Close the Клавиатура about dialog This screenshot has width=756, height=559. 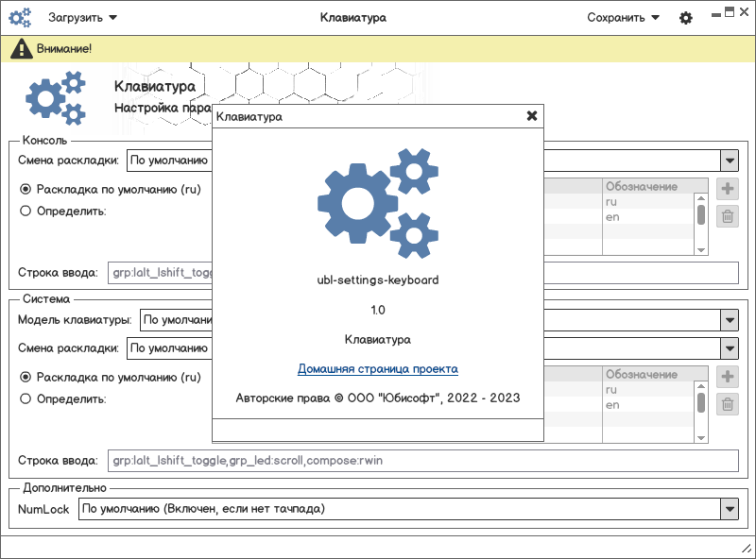[532, 116]
